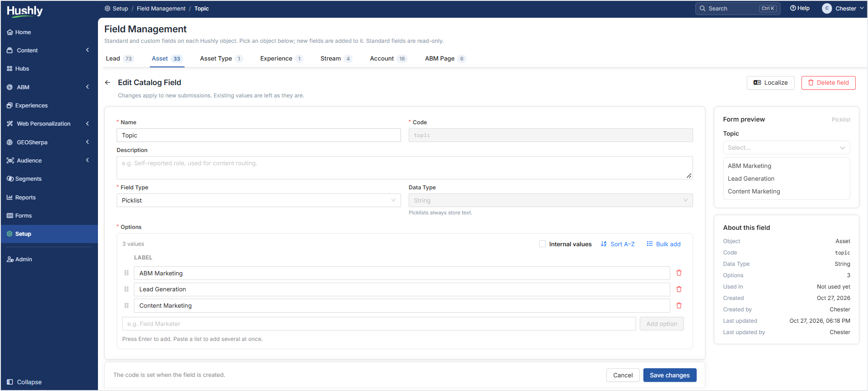This screenshot has height=391, width=868.
Task: Open the user menu chevron next to Chester
Action: tap(862, 9)
